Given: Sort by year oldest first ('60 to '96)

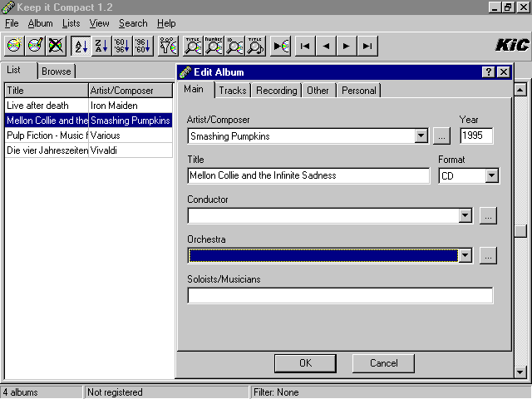Looking at the screenshot, I should pyautogui.click(x=121, y=46).
